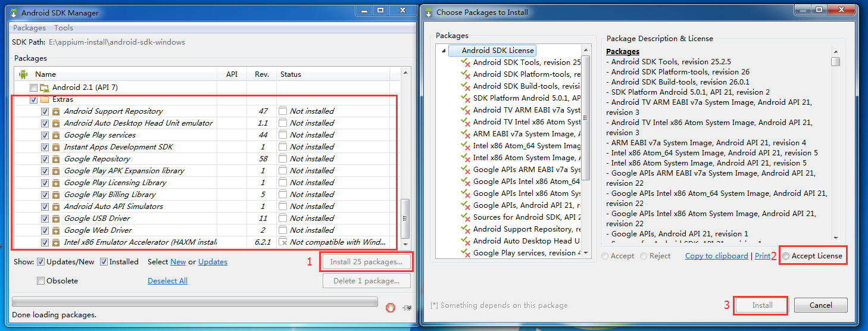Click checkmark icon beside Android TV ARM EABI

coord(466,110)
